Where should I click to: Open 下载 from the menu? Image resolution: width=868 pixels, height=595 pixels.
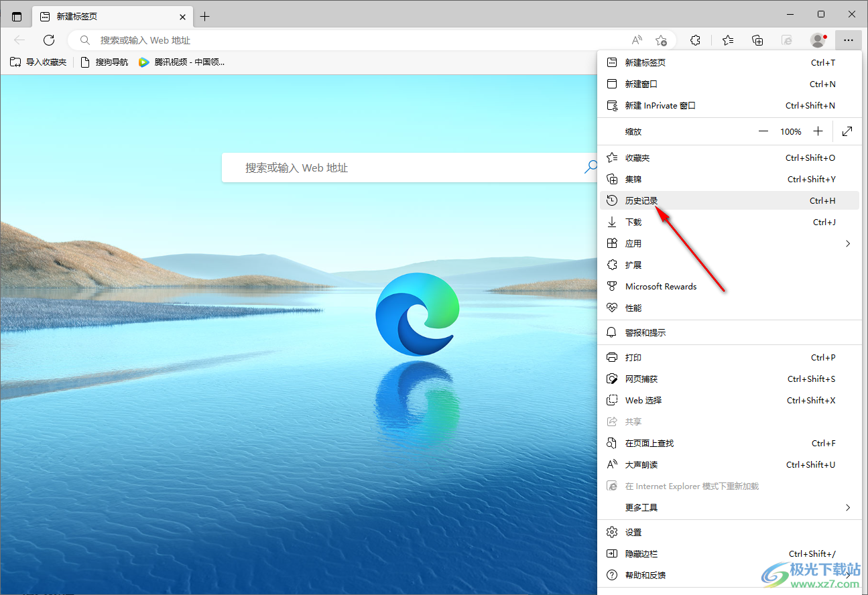coord(729,222)
